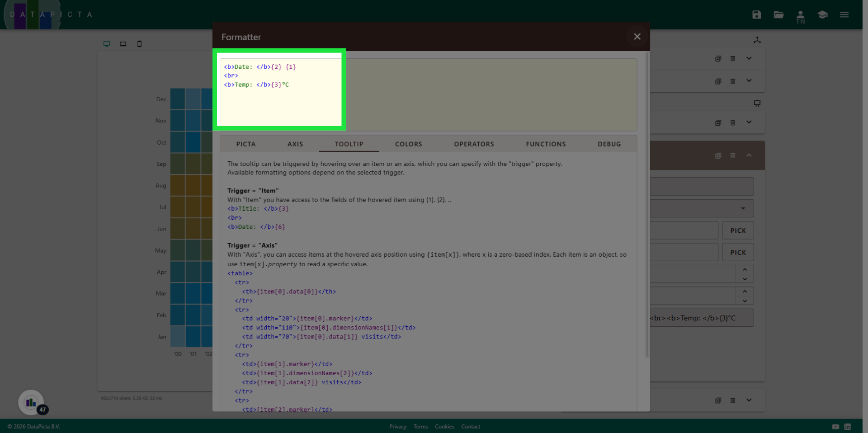Viewport: 868px width, 433px height.
Task: Click the Dec label on the heatmap axis
Action: click(x=161, y=99)
